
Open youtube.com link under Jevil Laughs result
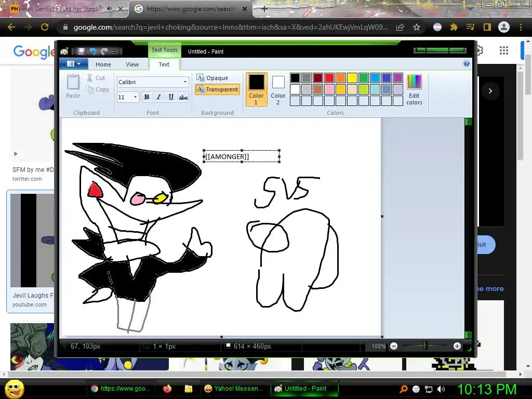(x=30, y=304)
